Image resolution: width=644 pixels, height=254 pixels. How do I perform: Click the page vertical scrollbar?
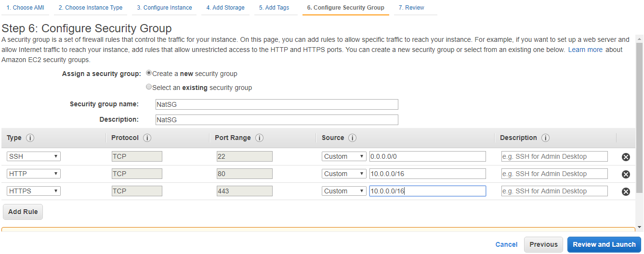[x=640, y=120]
